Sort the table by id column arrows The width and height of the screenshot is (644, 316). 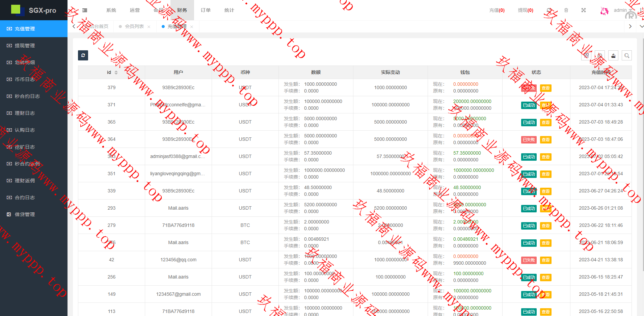pos(116,73)
